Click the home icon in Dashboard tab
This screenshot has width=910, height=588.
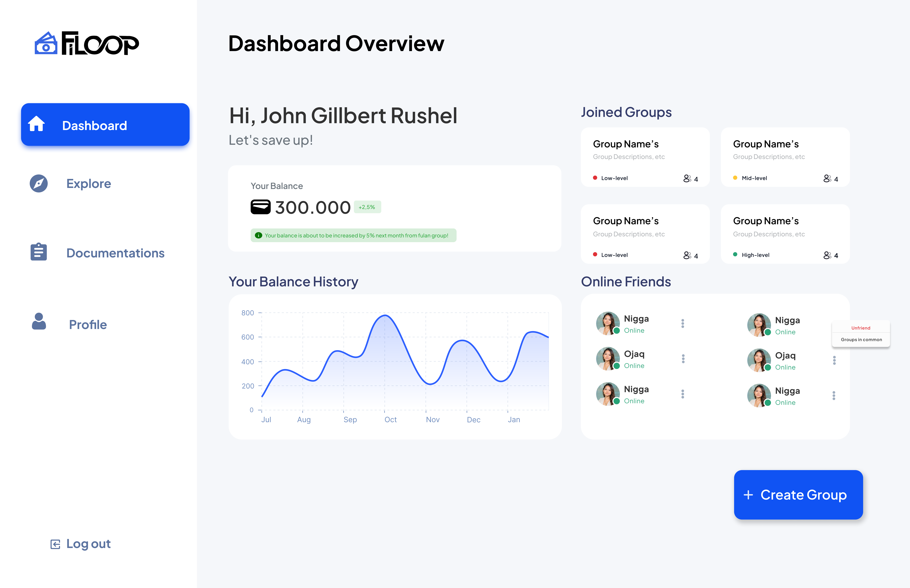36,124
